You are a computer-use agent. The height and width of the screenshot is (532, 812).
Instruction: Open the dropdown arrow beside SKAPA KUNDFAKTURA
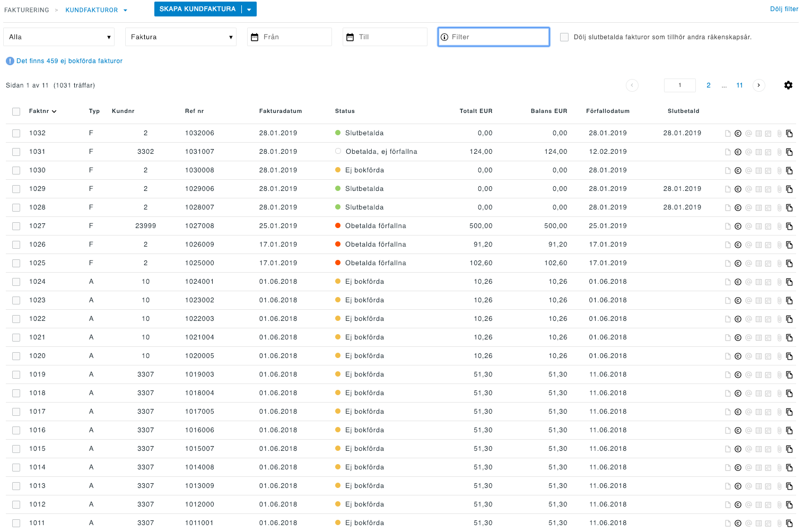click(x=249, y=9)
